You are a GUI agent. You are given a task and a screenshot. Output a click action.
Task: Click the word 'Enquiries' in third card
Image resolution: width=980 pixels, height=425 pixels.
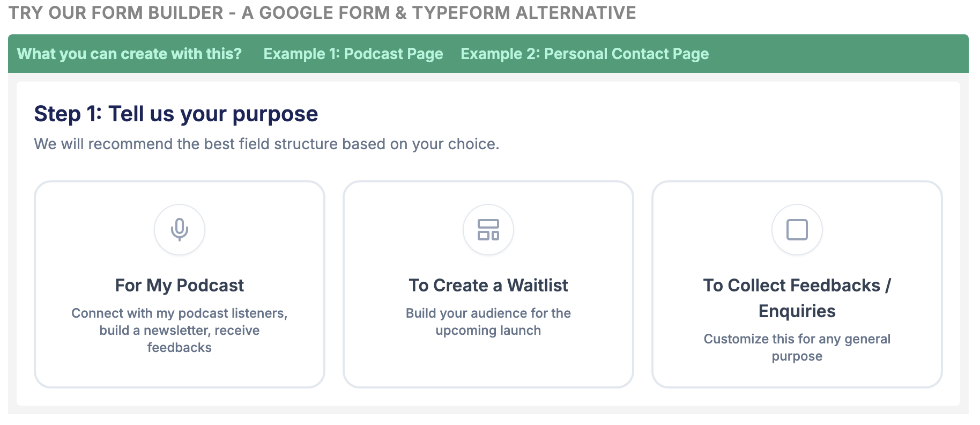797,311
